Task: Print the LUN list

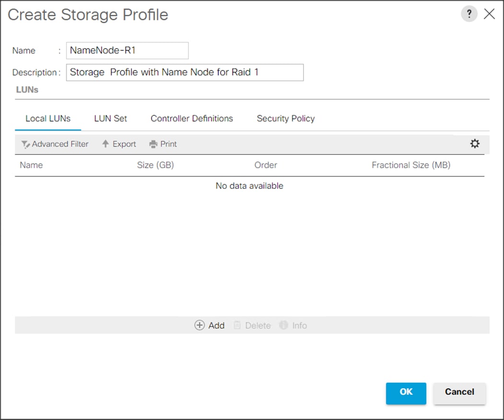Action: (163, 144)
